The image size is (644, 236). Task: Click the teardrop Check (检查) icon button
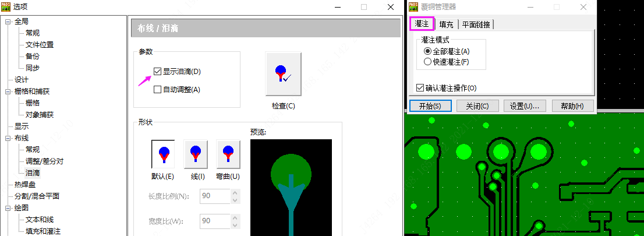pos(283,73)
